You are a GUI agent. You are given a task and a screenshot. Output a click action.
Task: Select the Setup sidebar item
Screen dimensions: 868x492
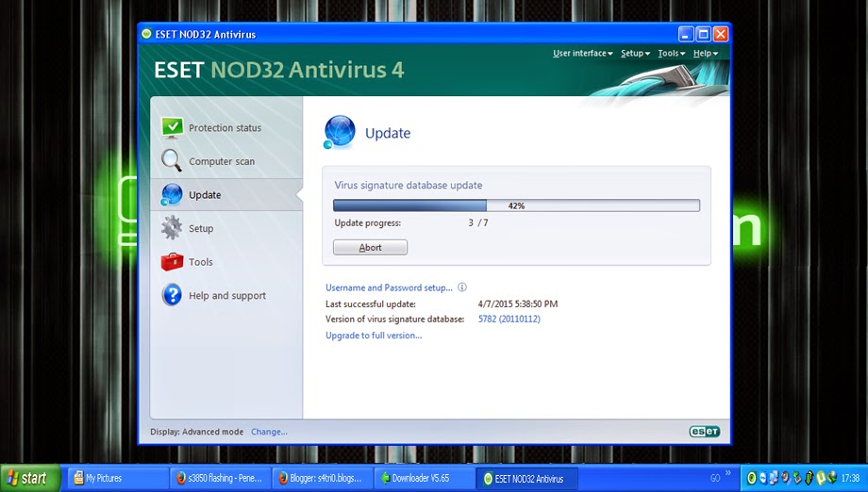point(226,228)
